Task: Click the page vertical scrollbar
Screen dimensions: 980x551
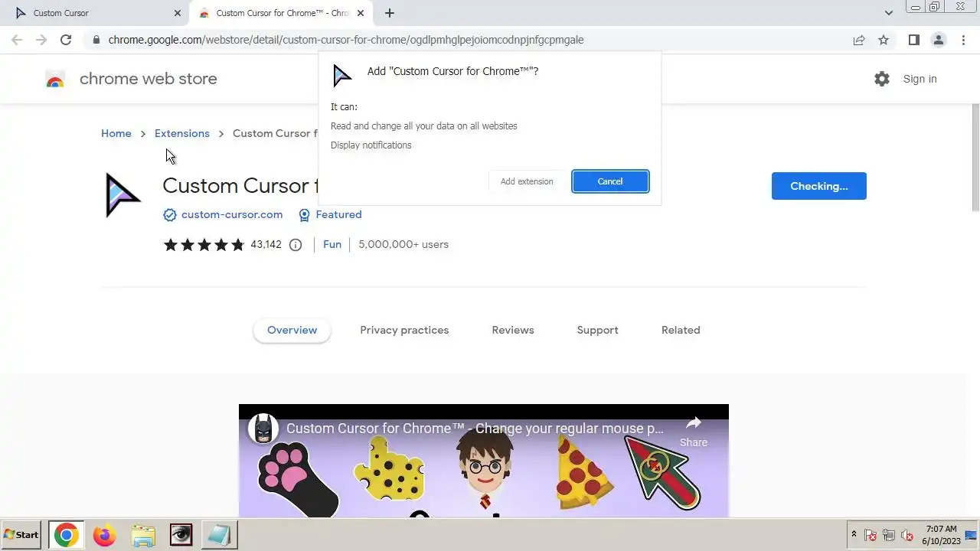Action: 975,157
